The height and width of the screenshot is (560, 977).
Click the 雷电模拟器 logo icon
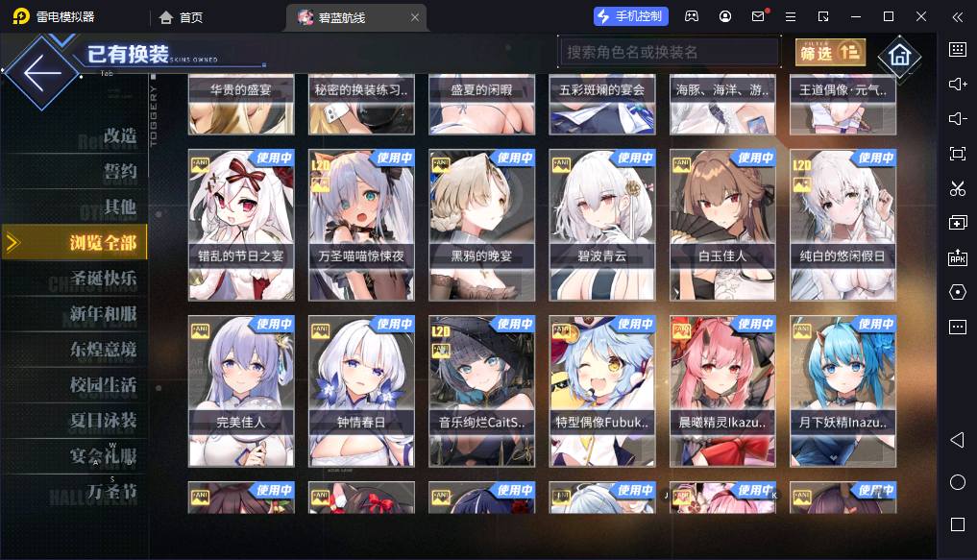tap(20, 16)
